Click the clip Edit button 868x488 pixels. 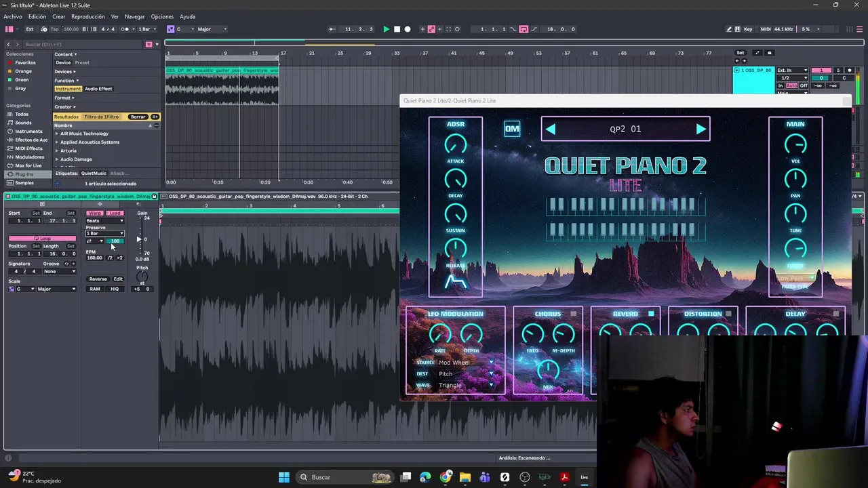tap(118, 279)
